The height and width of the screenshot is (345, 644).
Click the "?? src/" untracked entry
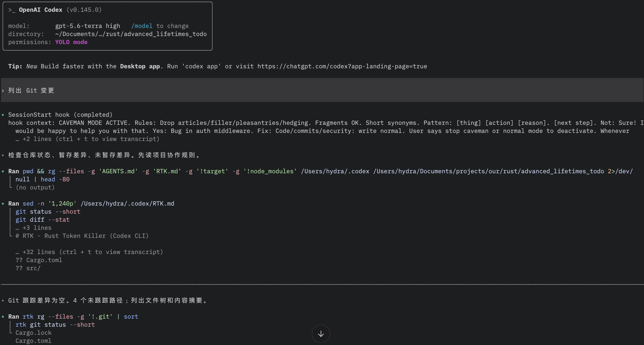point(28,268)
